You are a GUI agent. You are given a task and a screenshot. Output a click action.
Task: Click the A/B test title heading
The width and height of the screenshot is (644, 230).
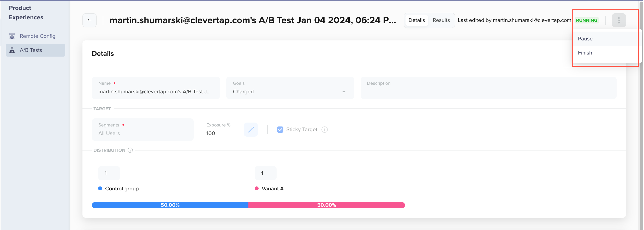[x=253, y=20]
